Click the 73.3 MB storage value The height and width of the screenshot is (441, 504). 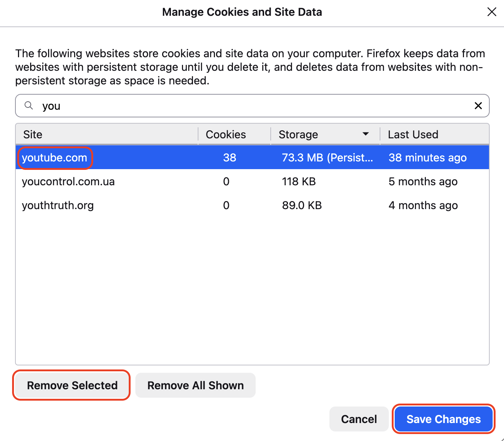(328, 157)
